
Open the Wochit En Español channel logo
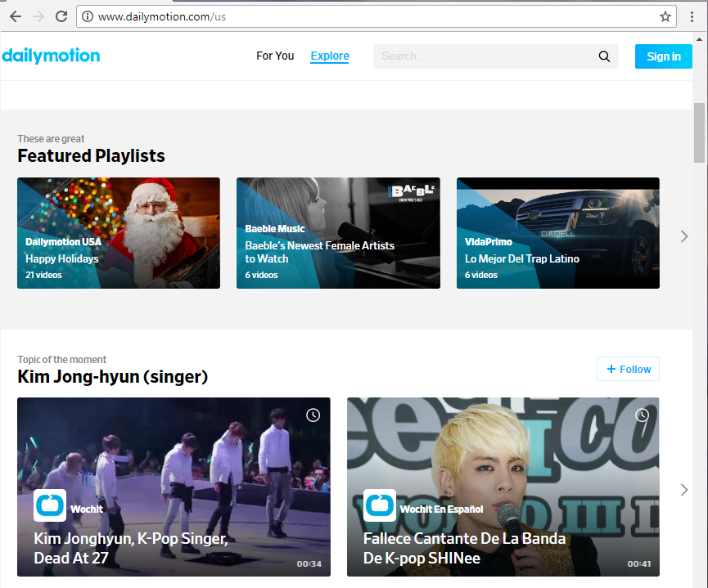coord(380,505)
